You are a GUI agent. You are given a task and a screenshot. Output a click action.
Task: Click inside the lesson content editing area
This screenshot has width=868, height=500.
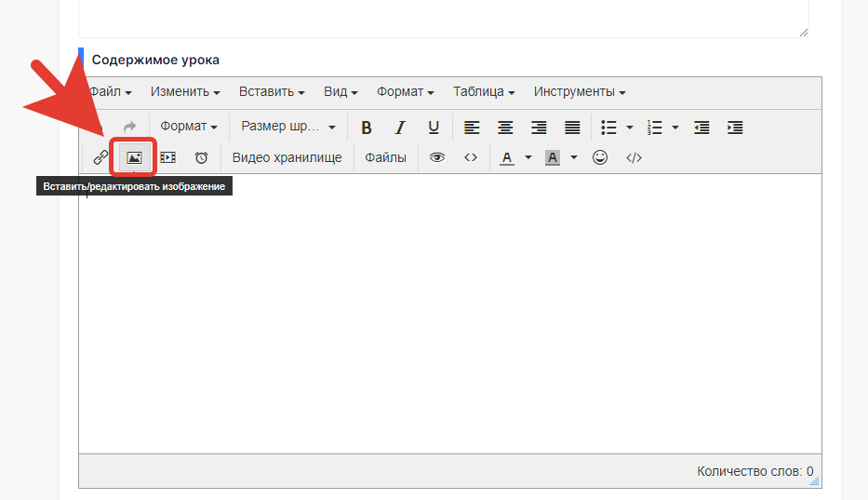click(450, 314)
